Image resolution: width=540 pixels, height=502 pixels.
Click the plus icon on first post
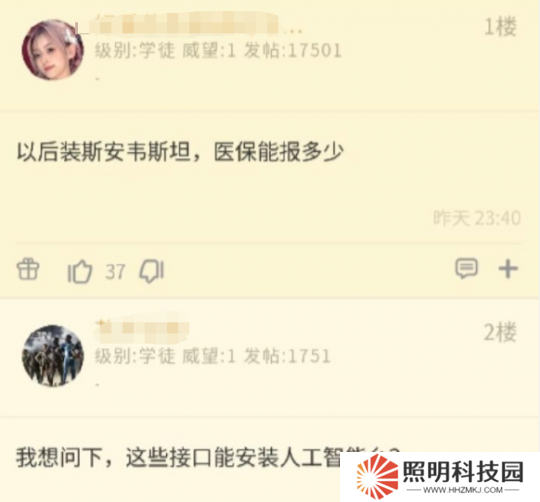pyautogui.click(x=508, y=269)
